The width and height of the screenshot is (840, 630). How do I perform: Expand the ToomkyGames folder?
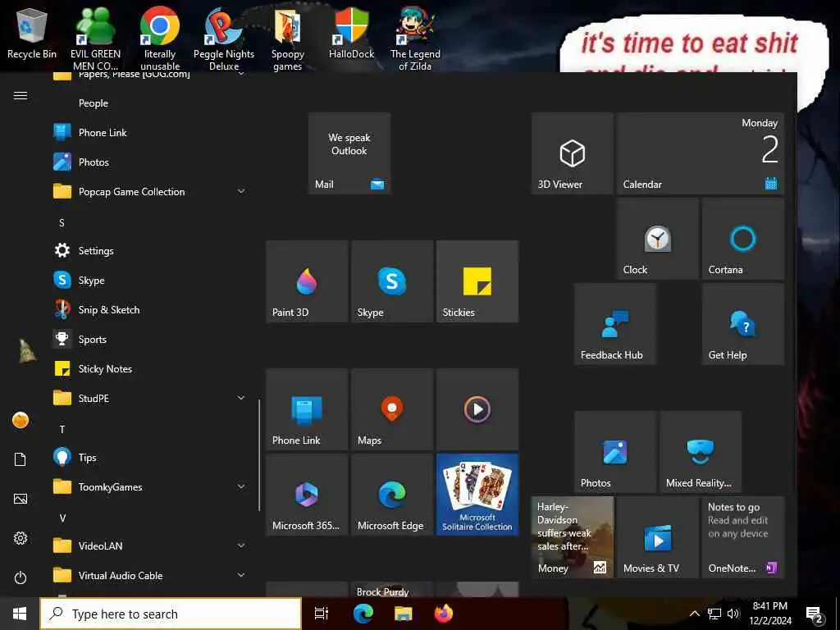tap(150, 487)
